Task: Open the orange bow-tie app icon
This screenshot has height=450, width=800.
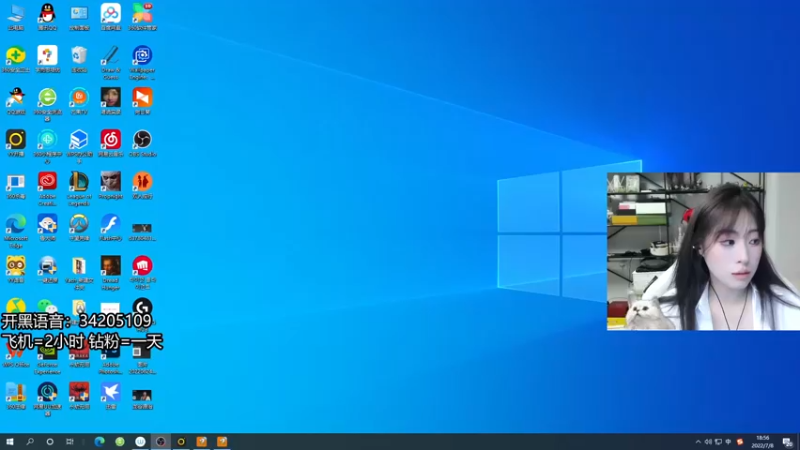Action: tap(142, 101)
